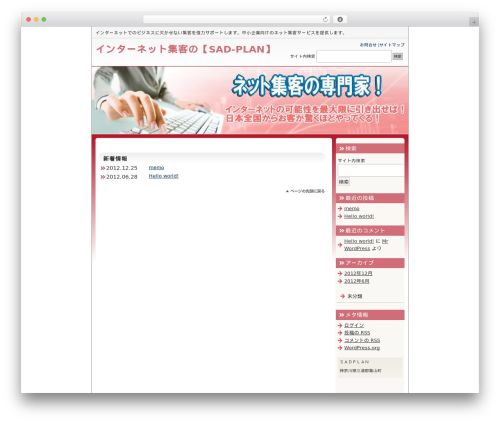Image resolution: width=500 pixels, height=423 pixels.
Task: Click the header search submit button
Action: pyautogui.click(x=397, y=56)
